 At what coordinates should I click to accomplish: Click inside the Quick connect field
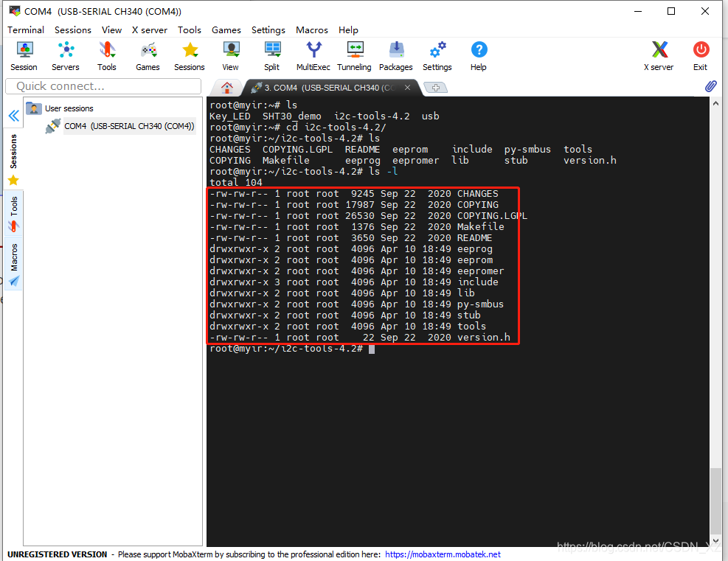pos(103,86)
